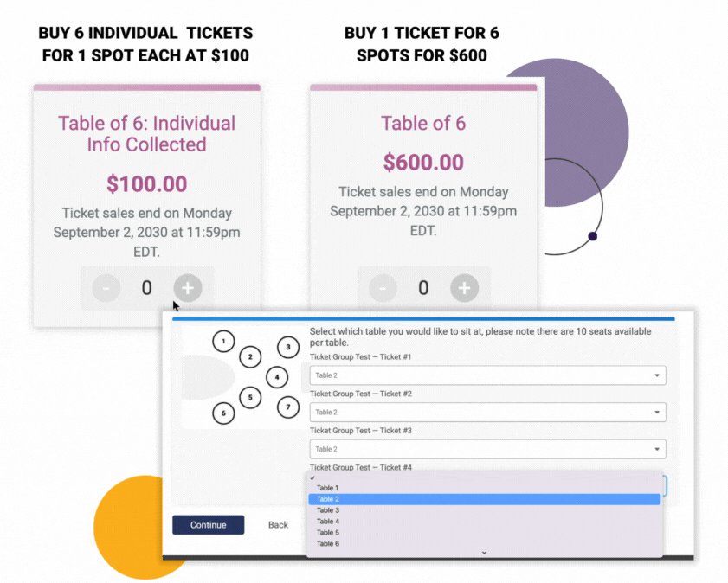This screenshot has height=583, width=728.
Task: Open Ticket #3 table dropdown
Action: click(x=488, y=449)
